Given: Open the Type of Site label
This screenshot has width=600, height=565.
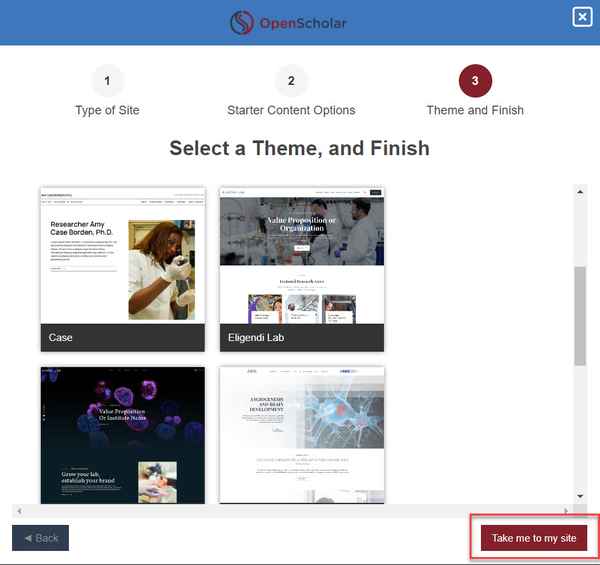Looking at the screenshot, I should [107, 110].
